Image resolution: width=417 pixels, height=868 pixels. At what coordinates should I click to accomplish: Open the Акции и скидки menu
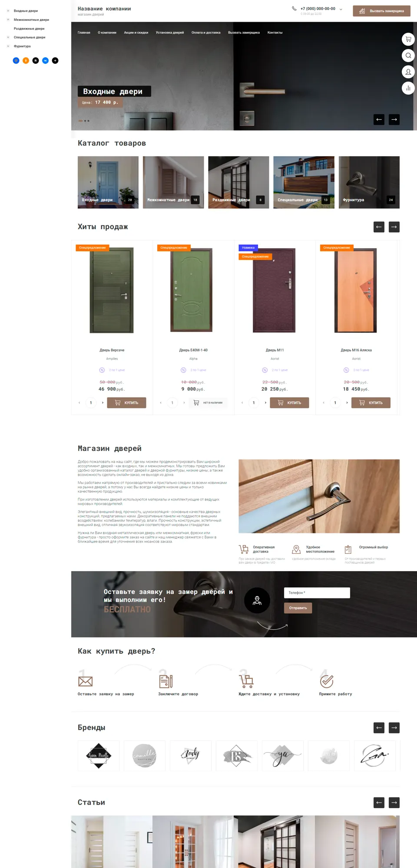point(136,33)
